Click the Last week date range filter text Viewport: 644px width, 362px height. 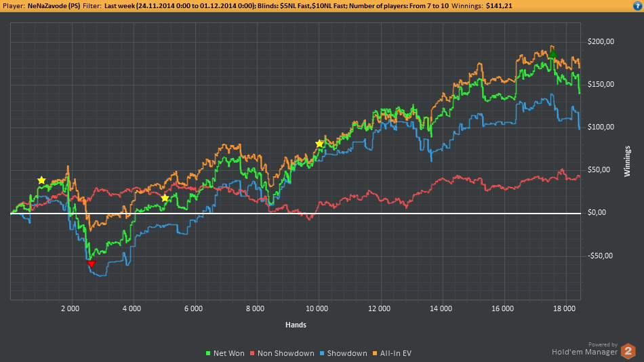(180, 6)
